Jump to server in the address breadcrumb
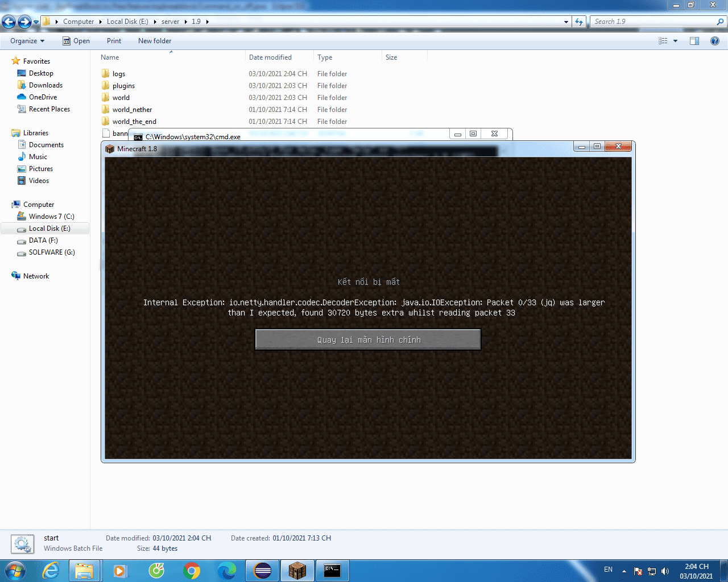Image resolution: width=728 pixels, height=582 pixels. (x=170, y=22)
